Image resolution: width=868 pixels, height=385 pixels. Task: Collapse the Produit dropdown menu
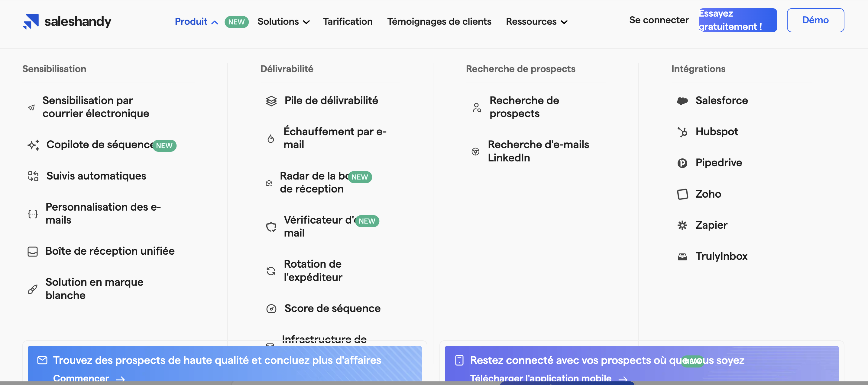pos(196,22)
